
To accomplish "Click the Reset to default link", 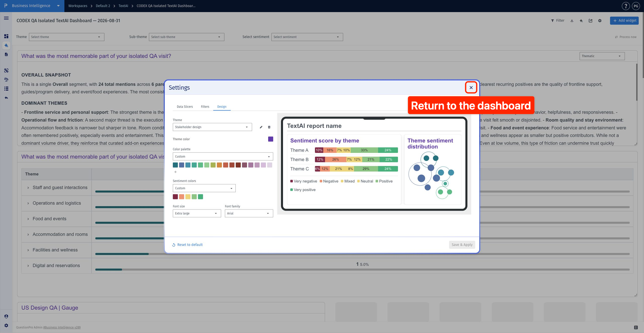I will point(187,245).
